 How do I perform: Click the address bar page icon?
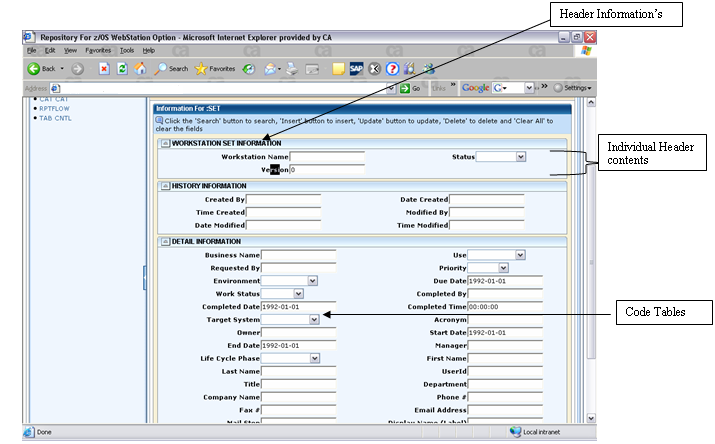tap(55, 88)
